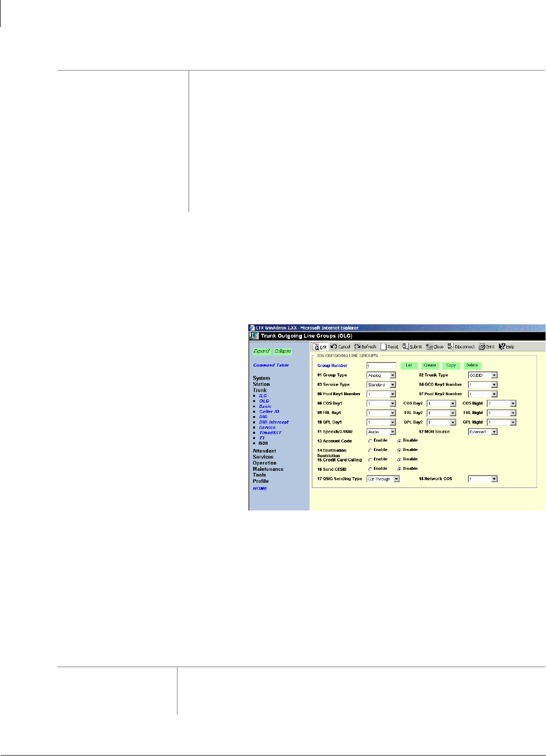Enable 15 Credit Card Calling

pos(370,460)
